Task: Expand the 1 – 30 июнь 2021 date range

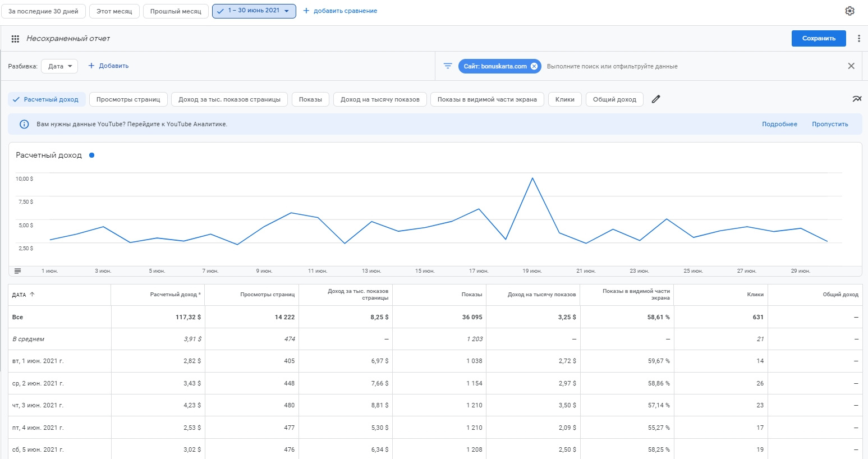Action: (x=254, y=11)
